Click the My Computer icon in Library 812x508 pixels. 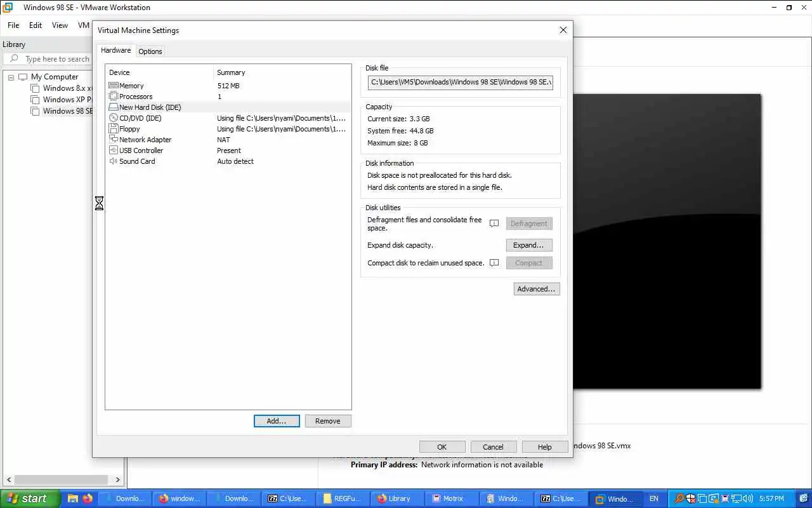coord(23,77)
